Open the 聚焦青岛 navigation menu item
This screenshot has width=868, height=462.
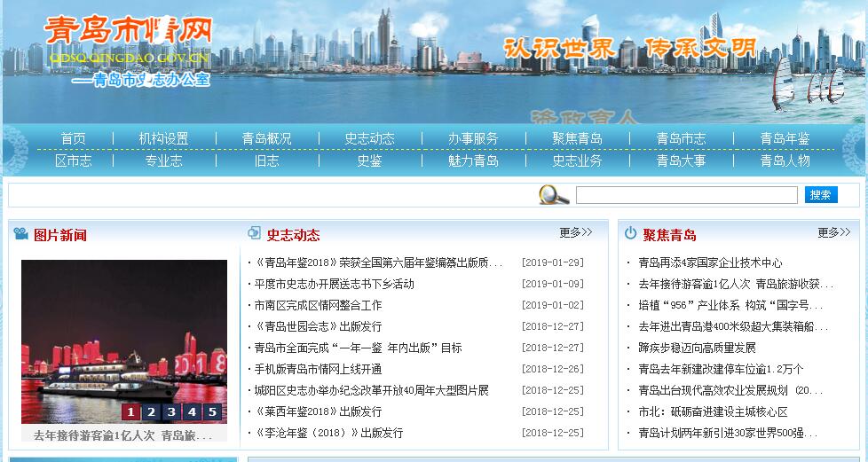point(577,138)
